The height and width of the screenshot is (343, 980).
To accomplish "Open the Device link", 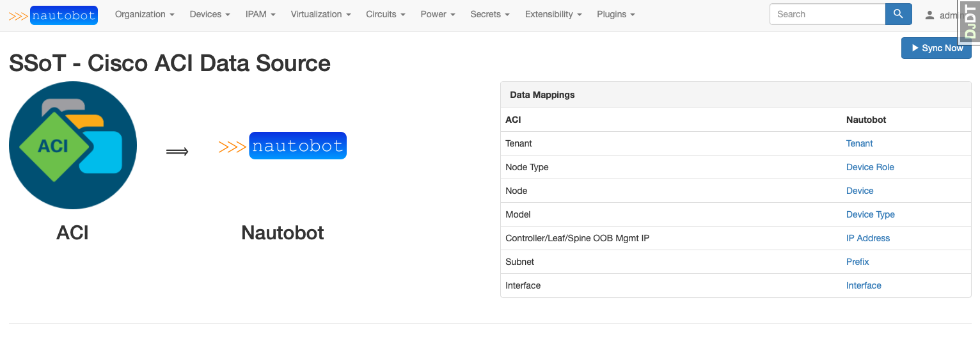I will 860,191.
